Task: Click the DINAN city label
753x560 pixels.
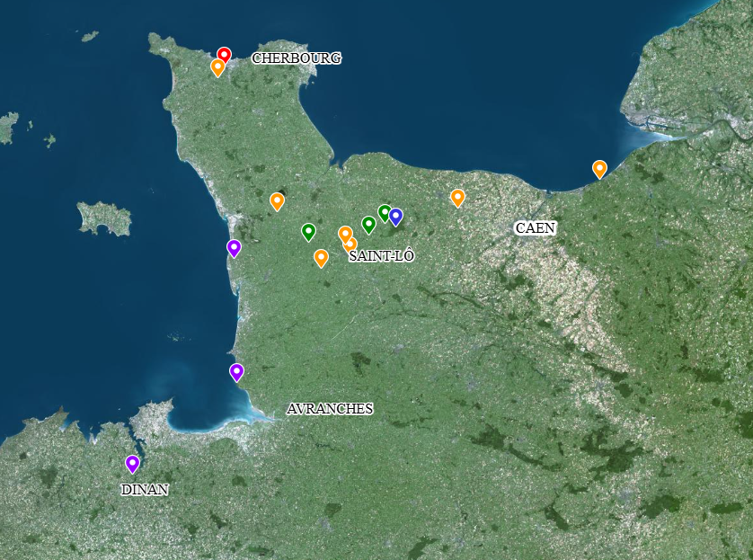Action: pos(145,489)
